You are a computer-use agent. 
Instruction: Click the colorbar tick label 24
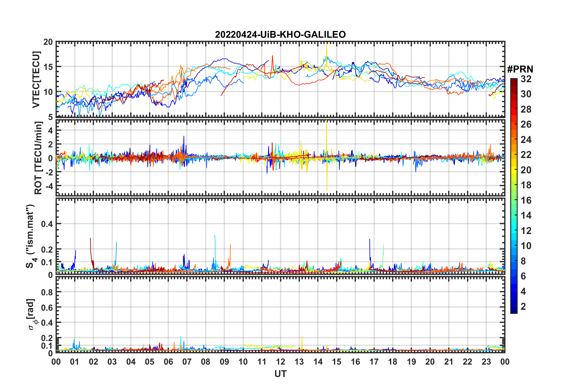[x=526, y=140]
